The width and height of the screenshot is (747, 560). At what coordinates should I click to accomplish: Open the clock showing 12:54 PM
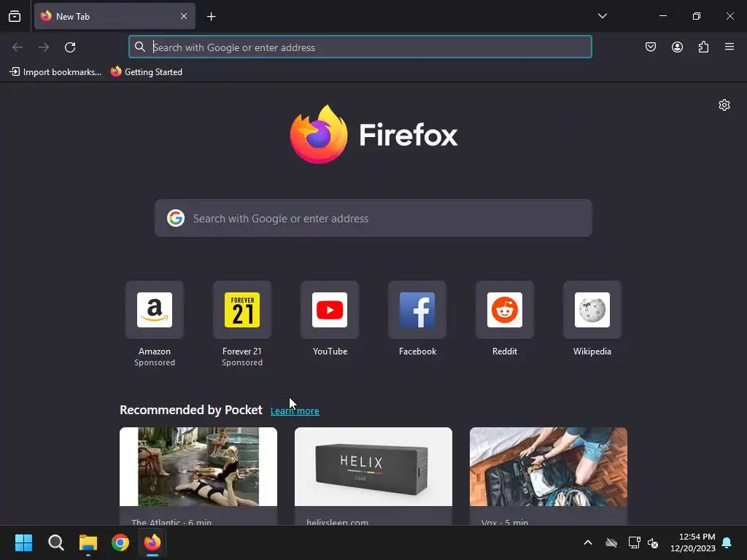coord(693,542)
